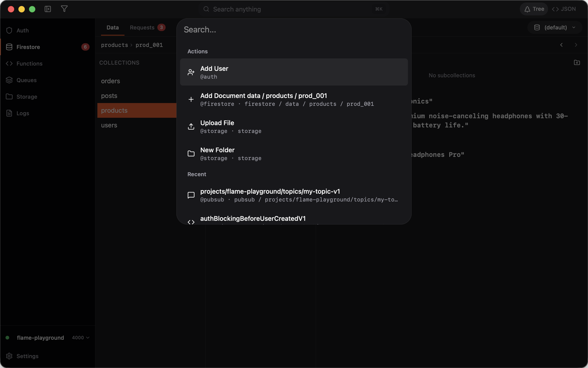Click the Firestore badge showing 6

tap(85, 47)
